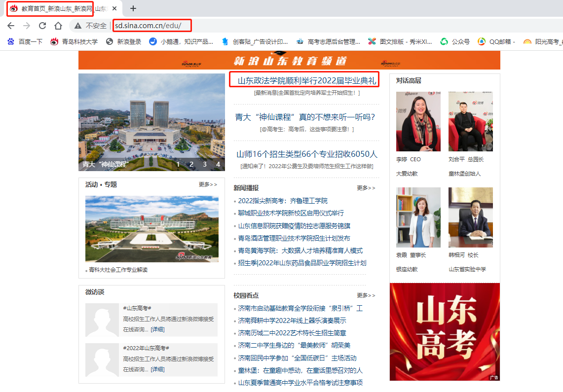Open 招生季|2022年山东药品食品职业学院招生计划
The width and height of the screenshot is (563, 392).
click(302, 263)
